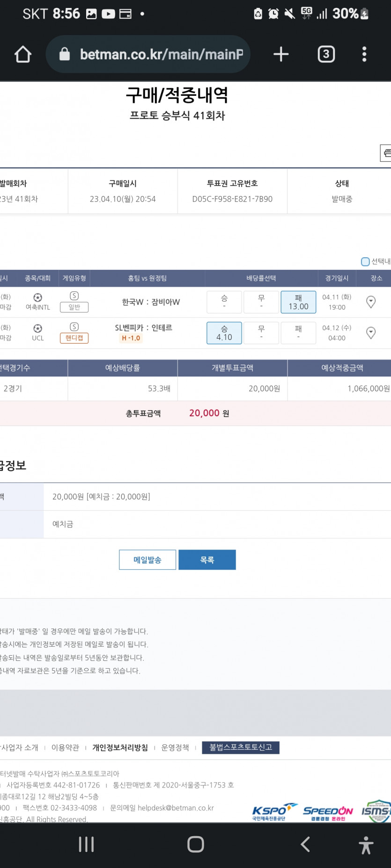
Task: Open tab switcher showing 3 tabs
Action: [326, 54]
